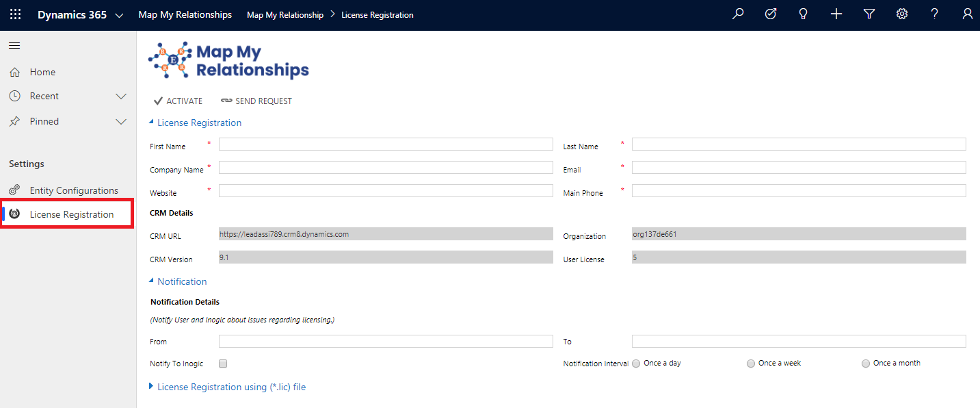Open Entity Configurations in sidebar
The image size is (980, 408).
pyautogui.click(x=73, y=190)
